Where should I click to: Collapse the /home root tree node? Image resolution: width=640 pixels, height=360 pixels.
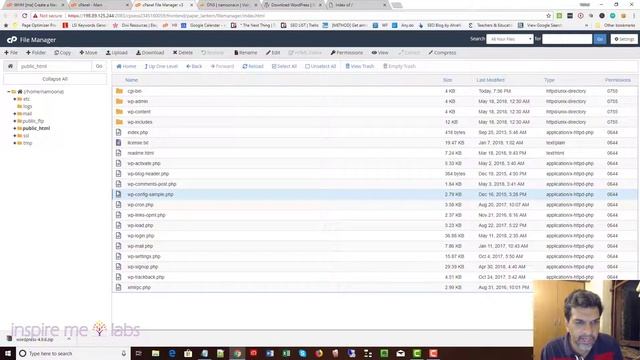[x=9, y=92]
